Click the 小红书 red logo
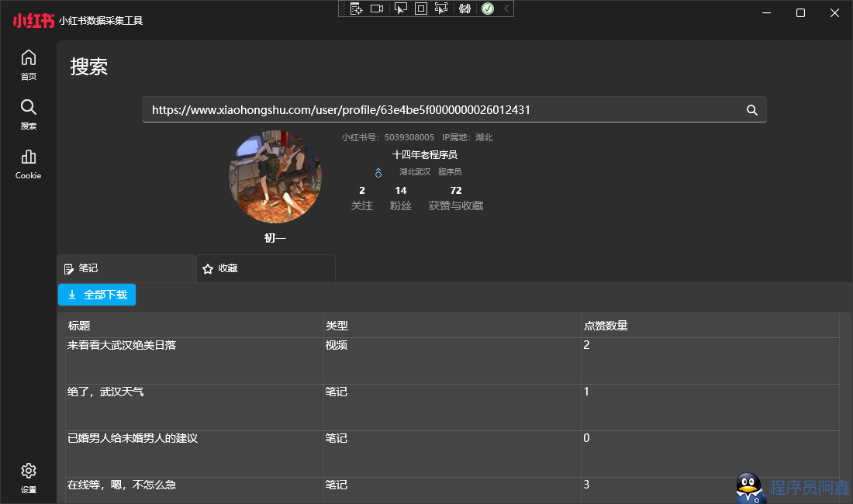 33,21
